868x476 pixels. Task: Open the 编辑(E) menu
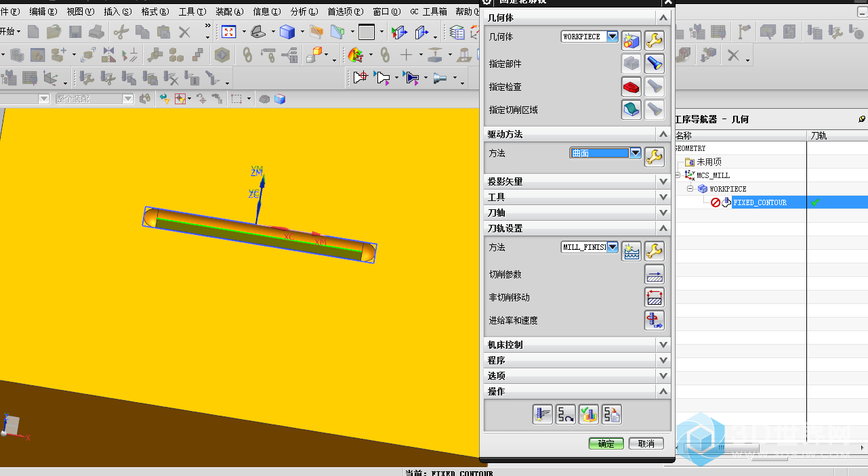tap(43, 12)
